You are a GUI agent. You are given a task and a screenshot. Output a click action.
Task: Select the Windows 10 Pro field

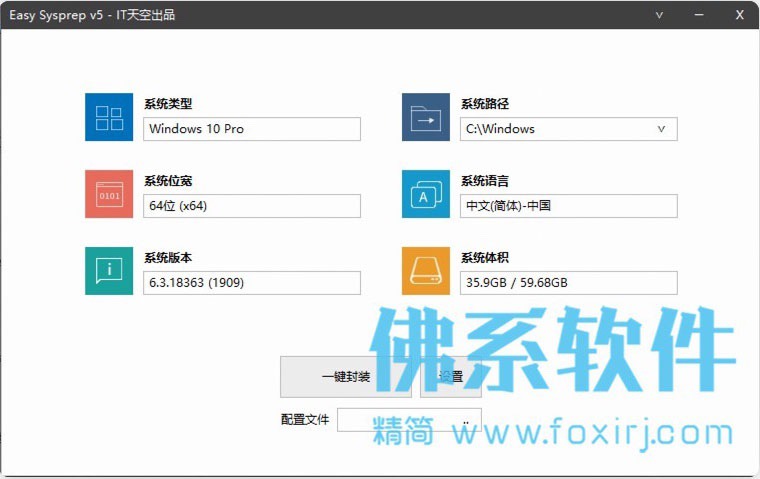point(252,129)
